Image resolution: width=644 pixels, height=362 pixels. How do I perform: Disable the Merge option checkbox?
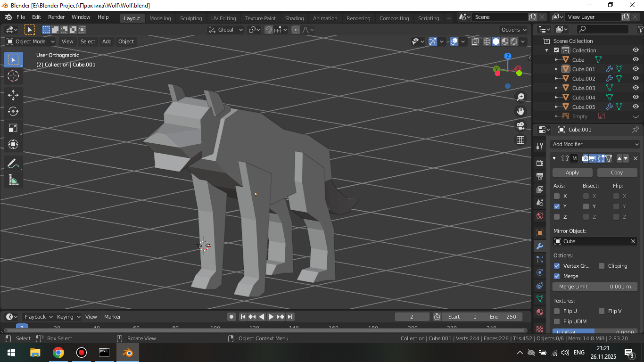point(557,276)
